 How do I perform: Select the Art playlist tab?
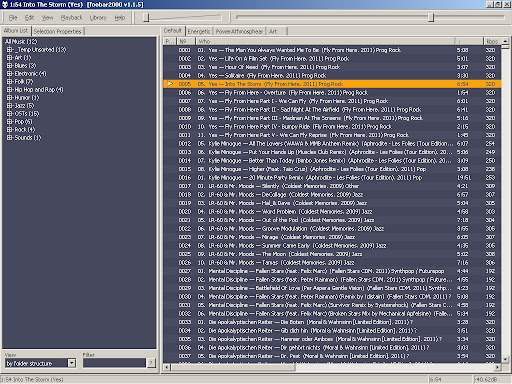tap(276, 31)
